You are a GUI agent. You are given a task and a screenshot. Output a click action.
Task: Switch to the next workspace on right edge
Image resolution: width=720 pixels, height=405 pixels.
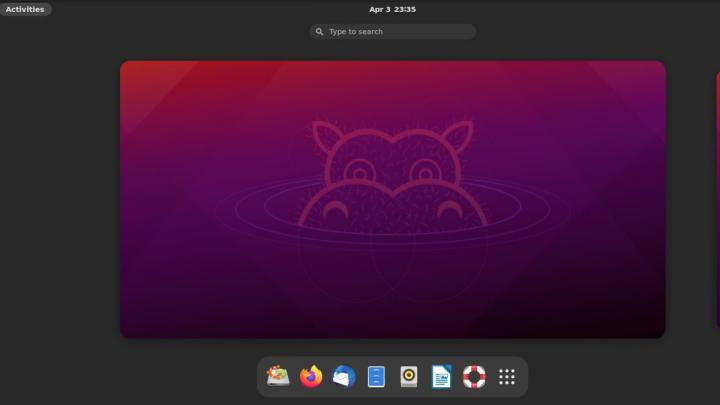[717, 200]
